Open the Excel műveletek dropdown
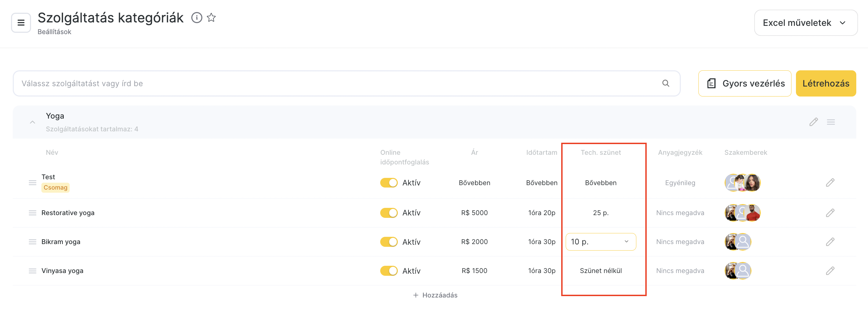Viewport: 868px width, 313px height. click(806, 23)
